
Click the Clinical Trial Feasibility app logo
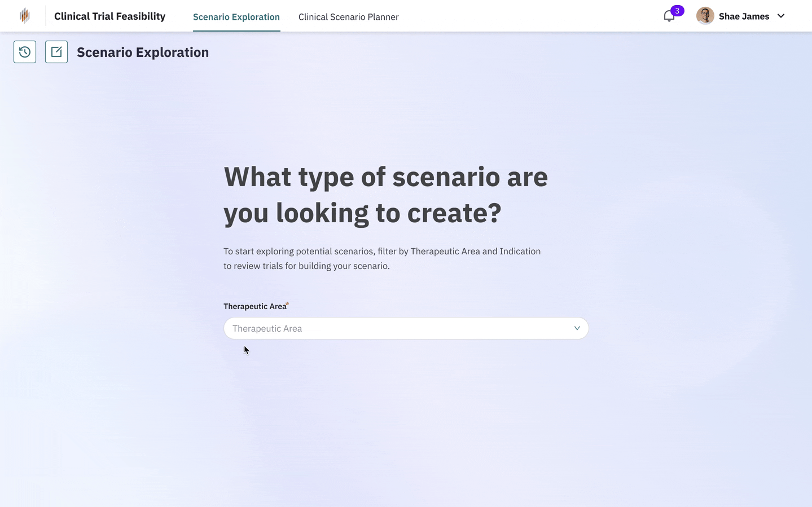pyautogui.click(x=24, y=16)
